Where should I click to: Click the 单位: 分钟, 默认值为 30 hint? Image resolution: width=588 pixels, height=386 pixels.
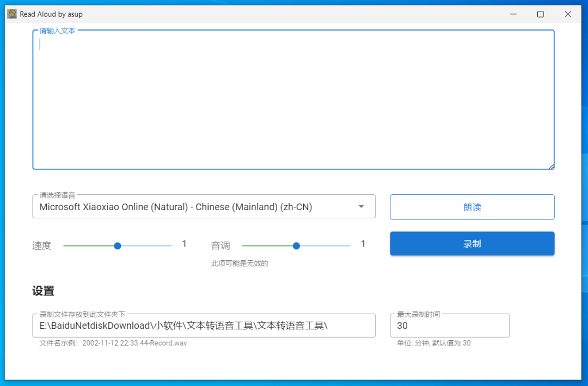[x=433, y=343]
